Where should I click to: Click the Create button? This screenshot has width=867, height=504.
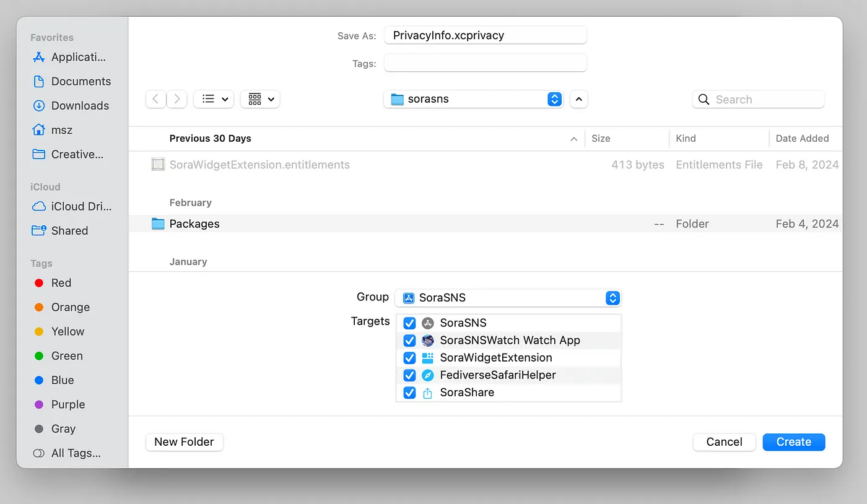click(x=794, y=442)
